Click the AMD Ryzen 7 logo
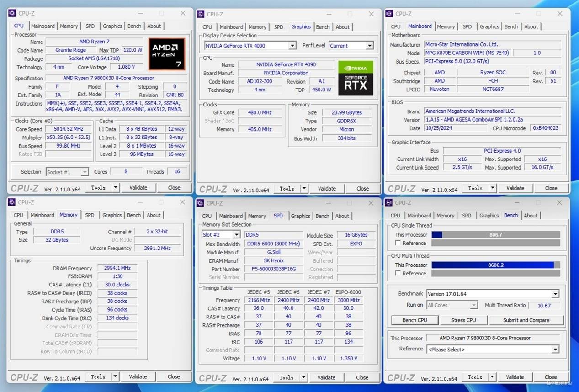This screenshot has height=392, width=579. tap(167, 54)
